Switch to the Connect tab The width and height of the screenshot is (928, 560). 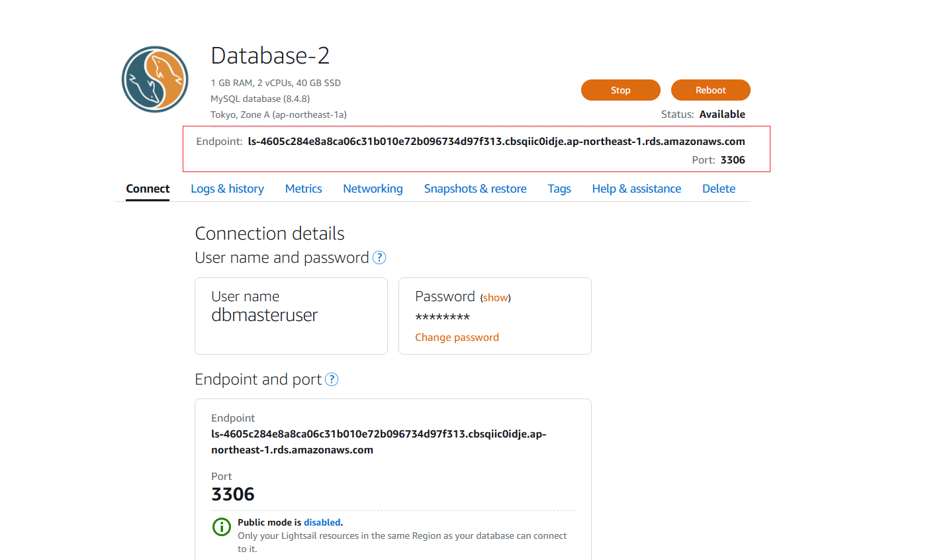(148, 189)
